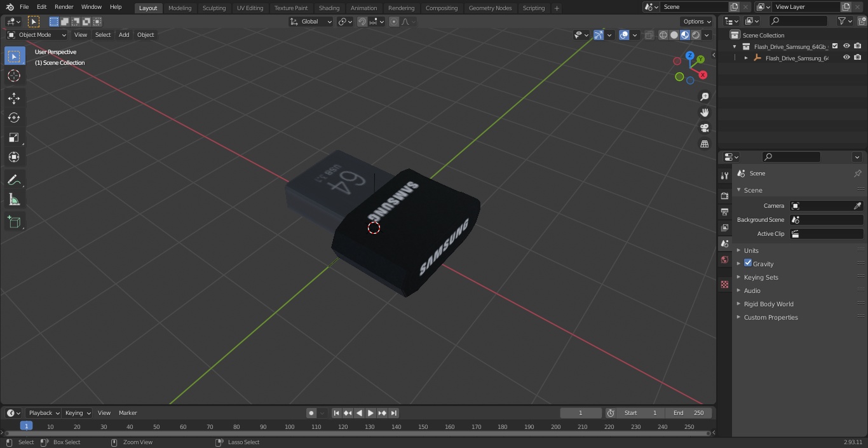This screenshot has height=448, width=868.
Task: Open the viewport Options dropdown
Action: [697, 22]
